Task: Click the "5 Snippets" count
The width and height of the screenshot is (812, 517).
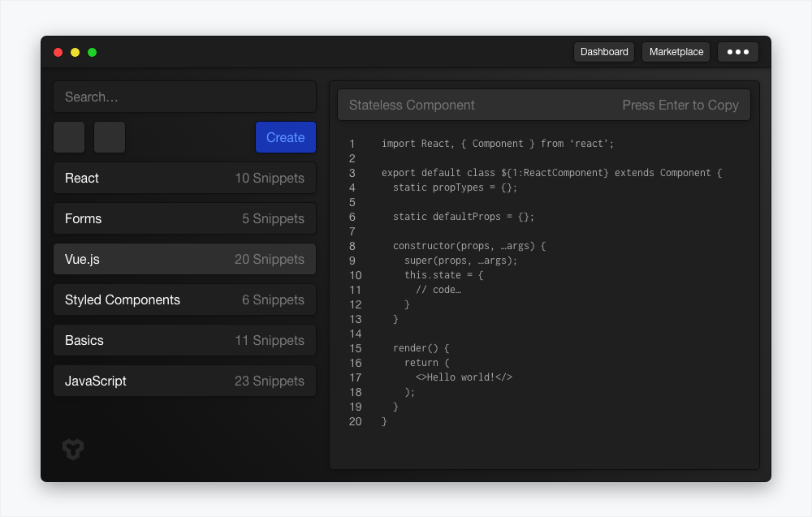Action: [x=273, y=218]
